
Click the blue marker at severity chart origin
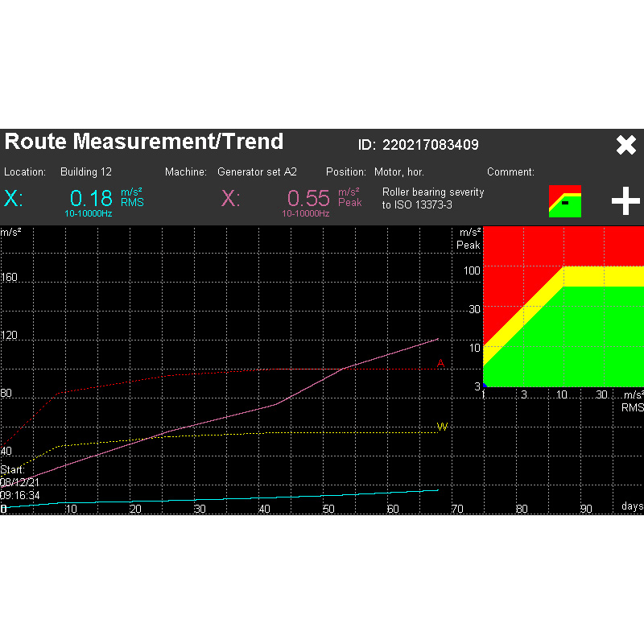tap(485, 386)
